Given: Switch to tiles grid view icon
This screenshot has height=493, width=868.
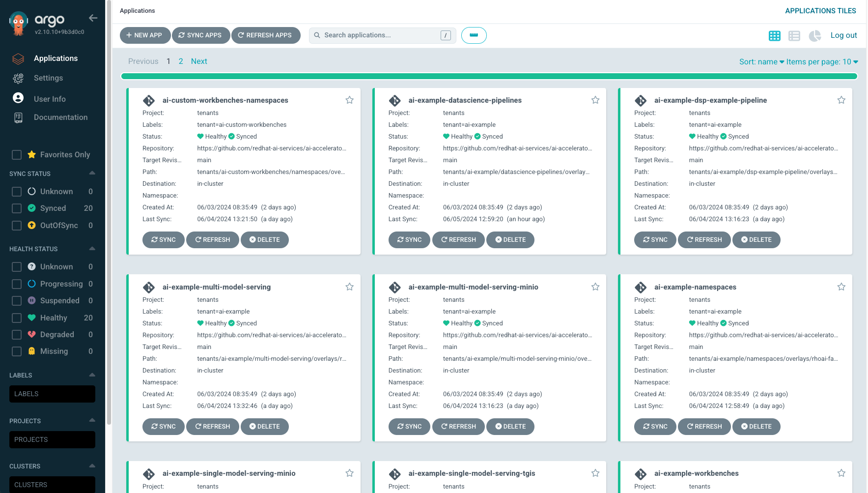Looking at the screenshot, I should click(x=775, y=35).
